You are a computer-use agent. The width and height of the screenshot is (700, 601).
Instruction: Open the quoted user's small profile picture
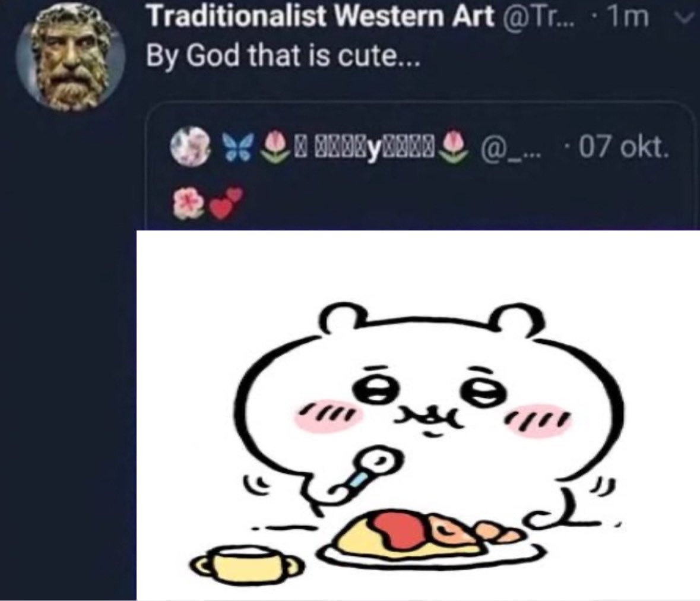click(191, 145)
